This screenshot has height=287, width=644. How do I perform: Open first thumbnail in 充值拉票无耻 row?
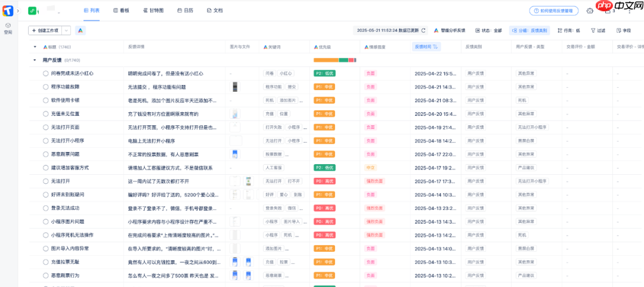coord(235,262)
